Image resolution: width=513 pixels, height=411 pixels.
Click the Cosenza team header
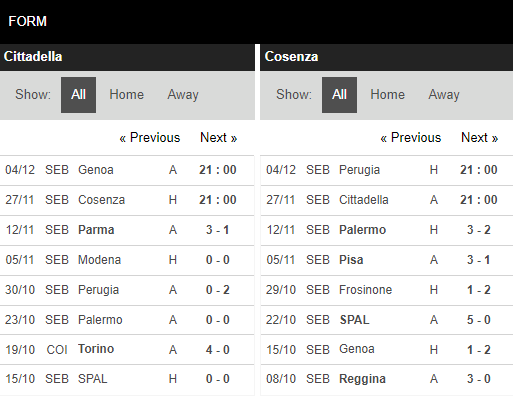coord(387,57)
